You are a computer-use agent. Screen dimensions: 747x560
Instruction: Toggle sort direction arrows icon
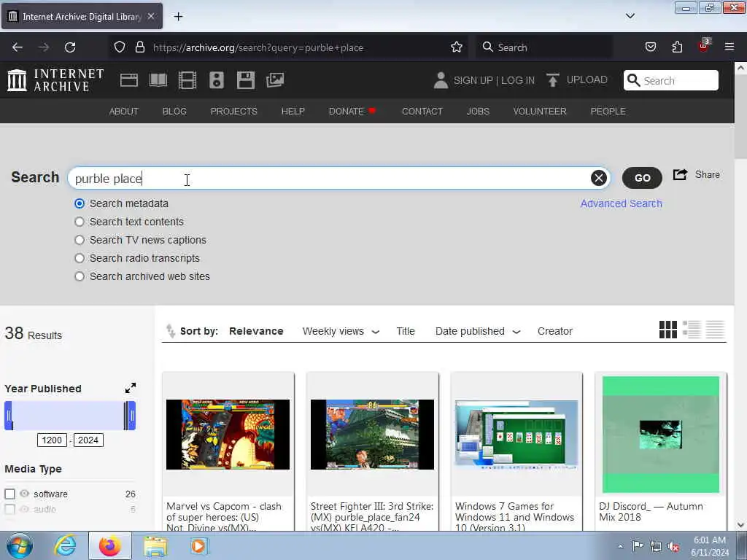[x=171, y=330]
